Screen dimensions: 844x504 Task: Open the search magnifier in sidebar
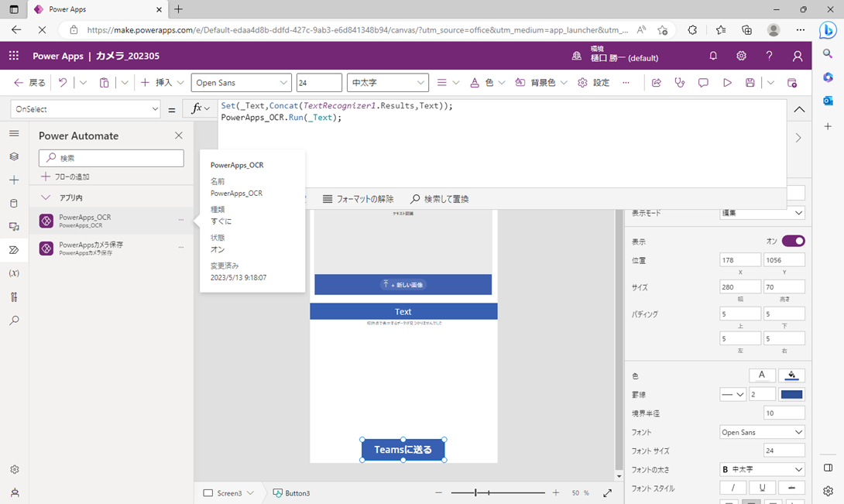(14, 321)
